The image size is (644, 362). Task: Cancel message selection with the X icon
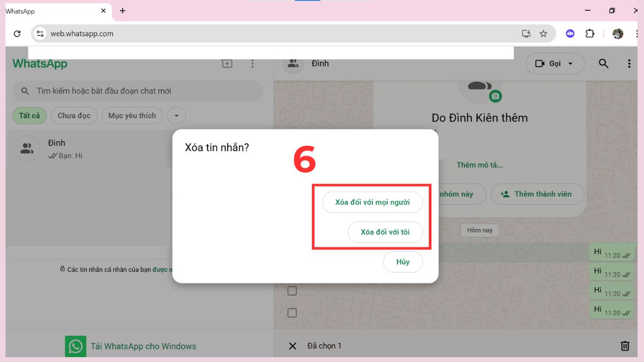coord(292,345)
